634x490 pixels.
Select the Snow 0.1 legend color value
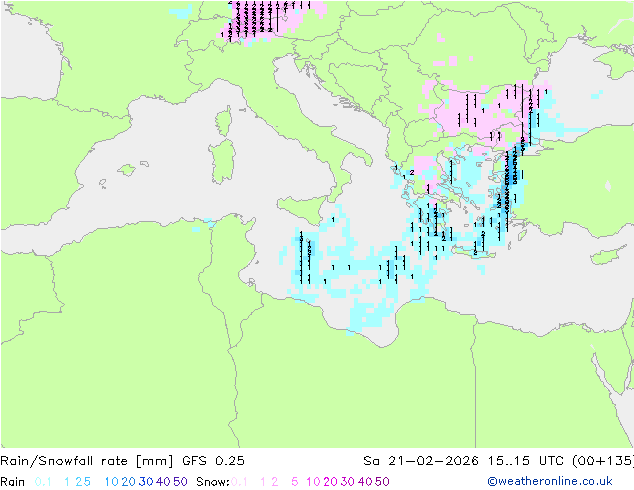(x=239, y=482)
